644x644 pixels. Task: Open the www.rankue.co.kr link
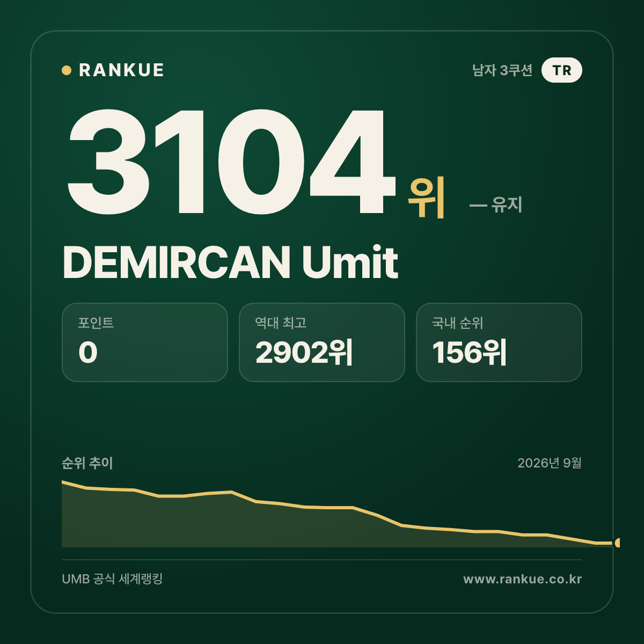523,579
